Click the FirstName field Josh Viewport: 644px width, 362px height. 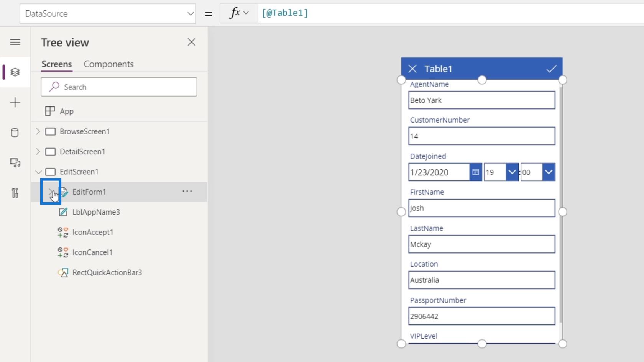coord(481,208)
